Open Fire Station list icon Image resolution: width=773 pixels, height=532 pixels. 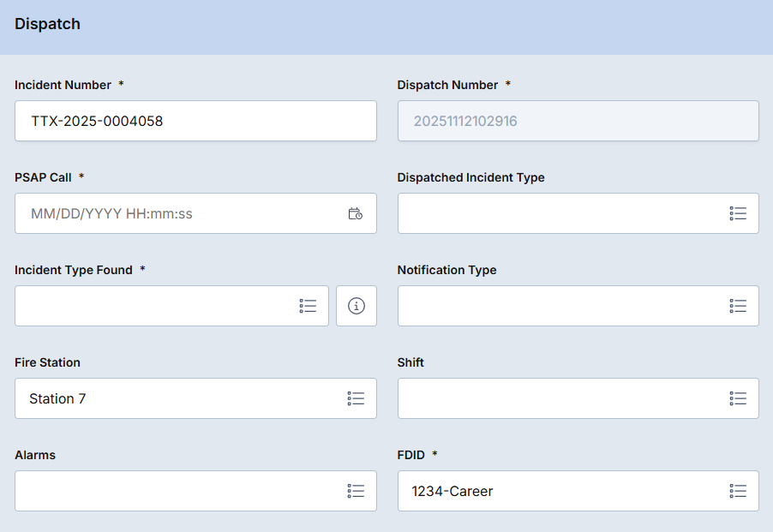pyautogui.click(x=356, y=398)
